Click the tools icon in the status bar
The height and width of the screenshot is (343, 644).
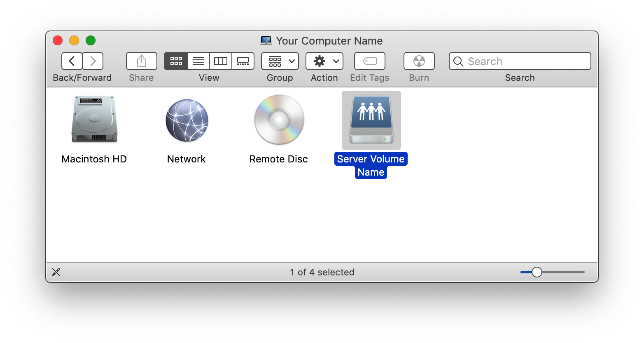56,272
